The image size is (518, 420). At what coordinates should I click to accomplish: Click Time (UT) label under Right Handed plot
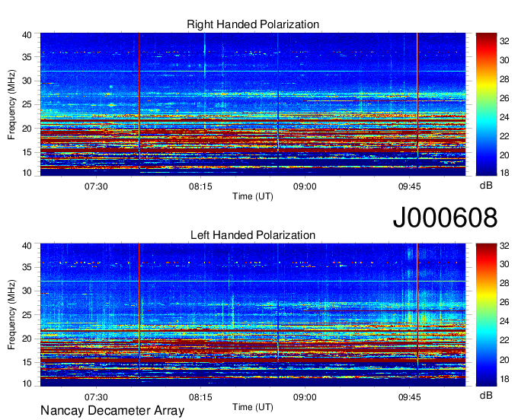[253, 196]
